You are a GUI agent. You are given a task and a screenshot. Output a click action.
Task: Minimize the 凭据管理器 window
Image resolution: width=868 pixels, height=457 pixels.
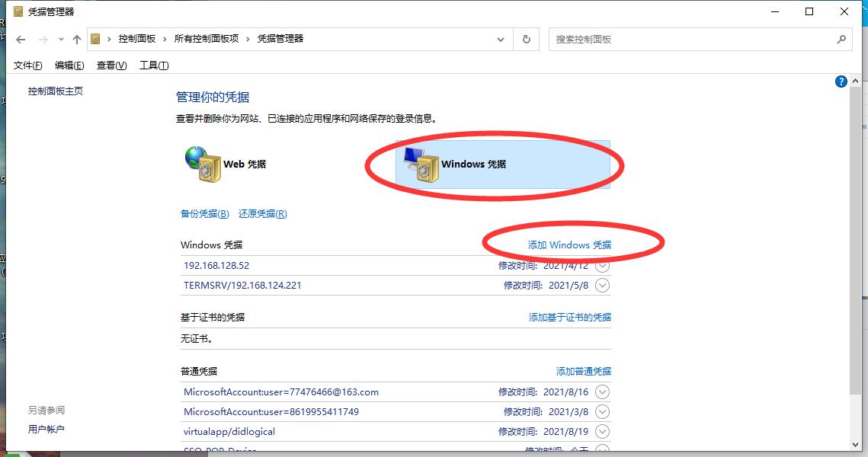click(x=775, y=11)
